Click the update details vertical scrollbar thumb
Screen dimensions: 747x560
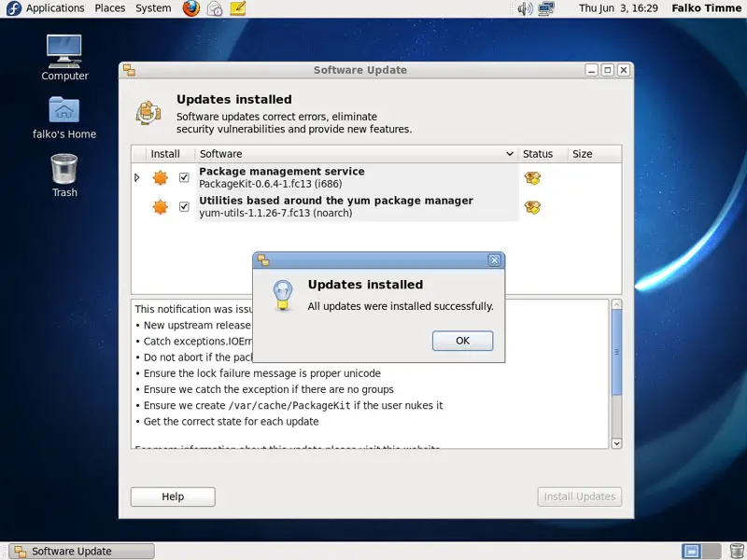[x=616, y=353]
